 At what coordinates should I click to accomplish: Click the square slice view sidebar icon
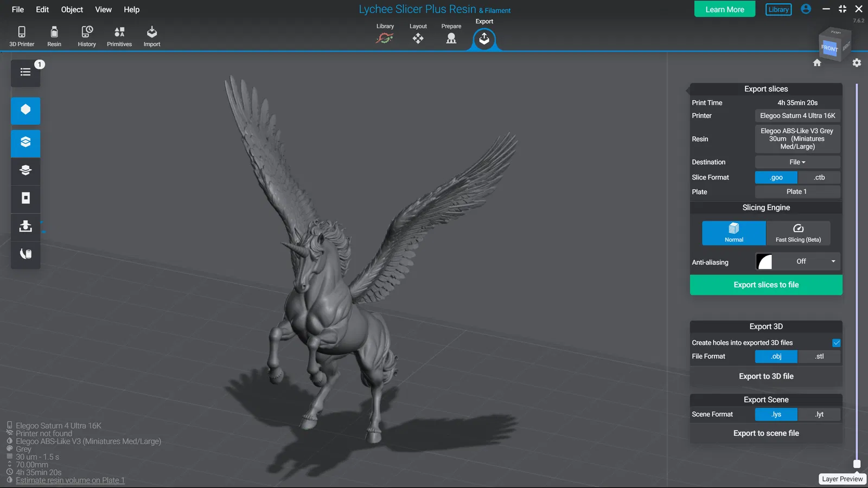25,198
